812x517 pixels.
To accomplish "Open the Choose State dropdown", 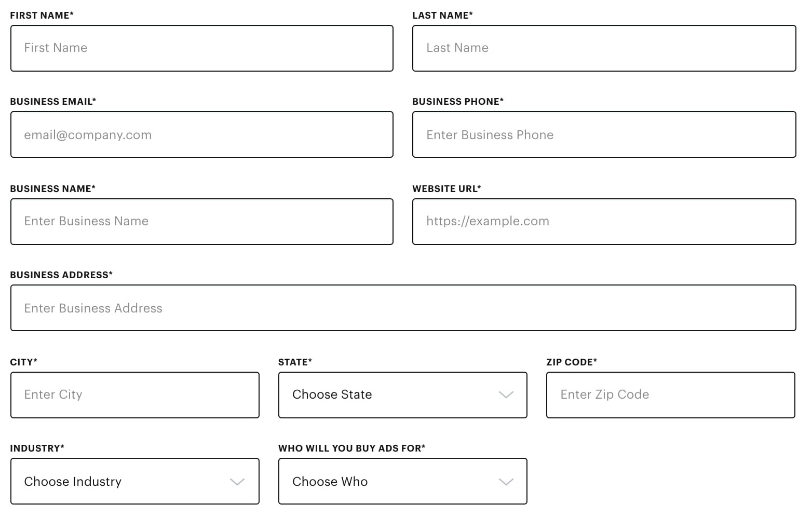I will 403,395.
